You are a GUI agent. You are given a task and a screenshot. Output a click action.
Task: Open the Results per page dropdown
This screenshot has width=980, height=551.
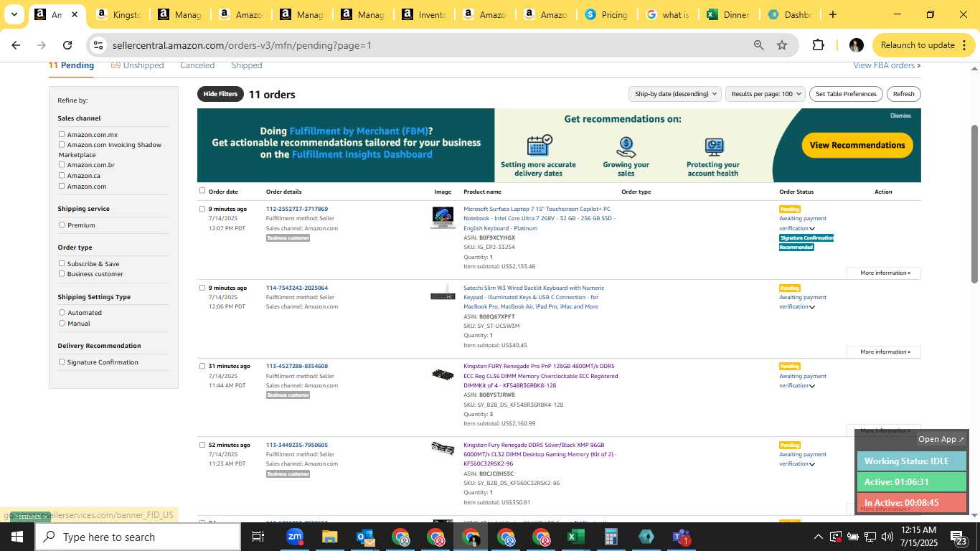coord(765,94)
